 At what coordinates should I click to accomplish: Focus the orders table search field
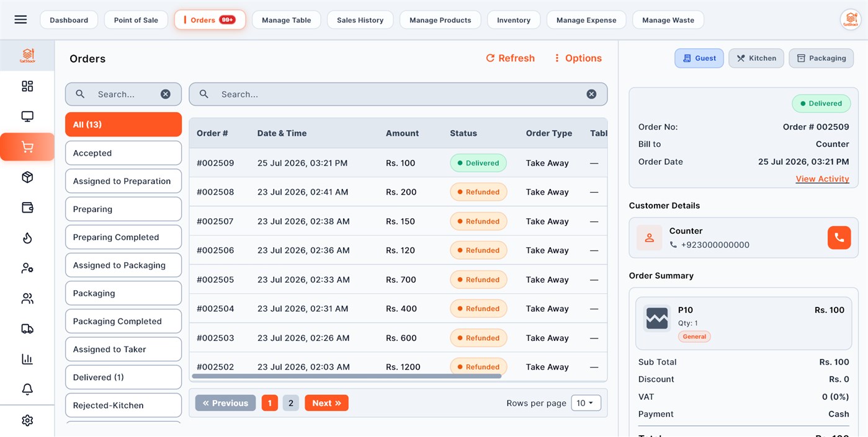398,94
